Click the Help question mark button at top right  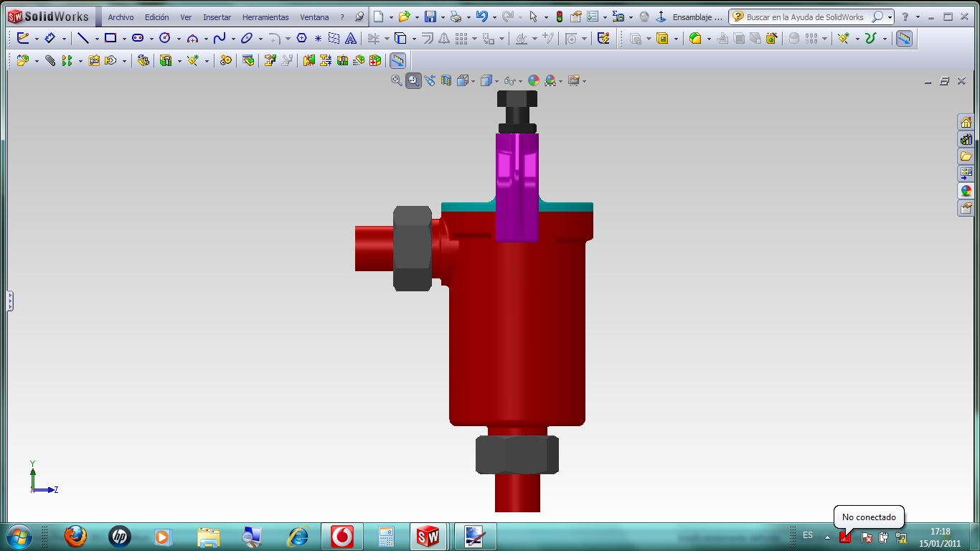tap(905, 17)
